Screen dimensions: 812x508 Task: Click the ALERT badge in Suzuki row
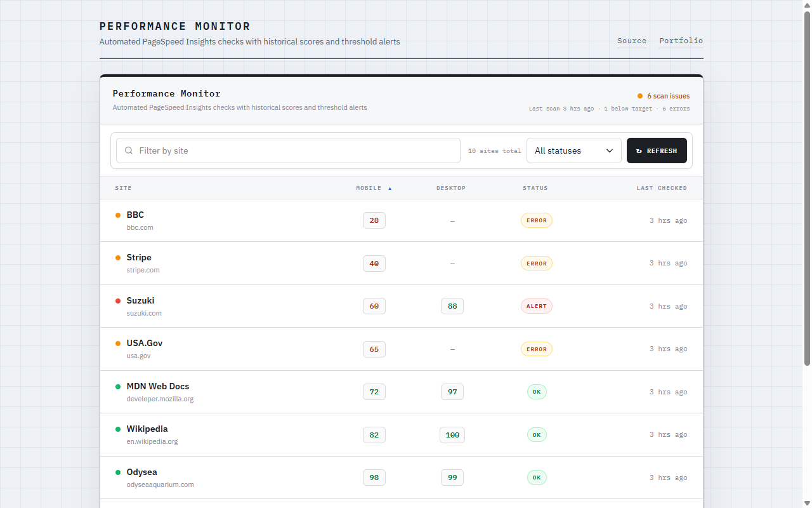(537, 306)
